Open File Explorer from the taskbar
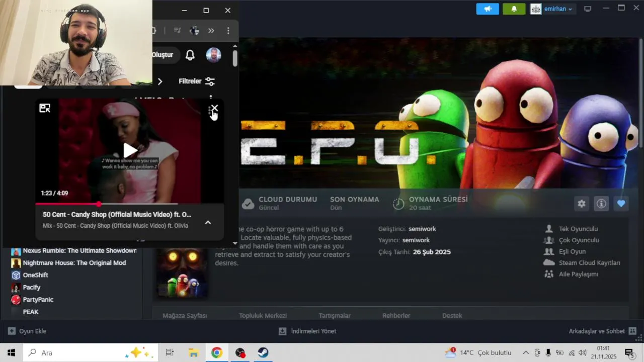Screen dimensions: 644x362 [193, 352]
